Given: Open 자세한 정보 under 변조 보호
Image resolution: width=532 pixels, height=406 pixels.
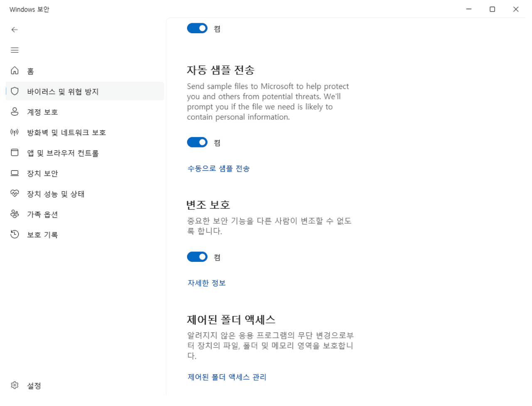Looking at the screenshot, I should point(206,283).
